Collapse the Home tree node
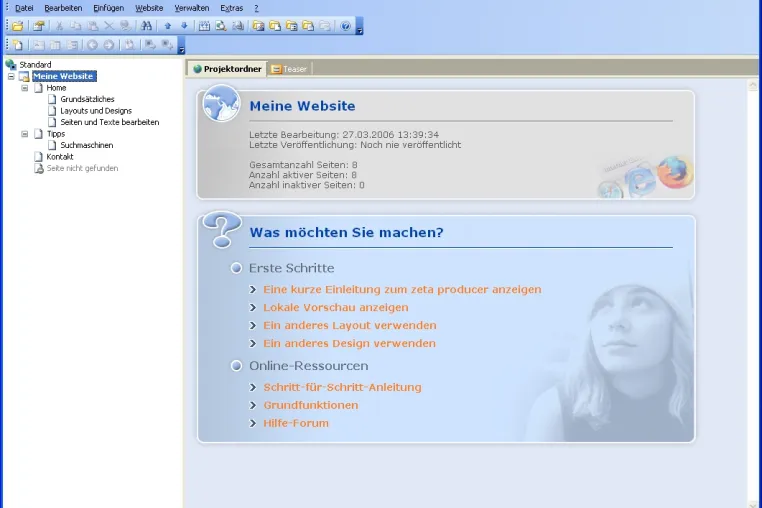Screen dimensions: 762x508 [25, 88]
